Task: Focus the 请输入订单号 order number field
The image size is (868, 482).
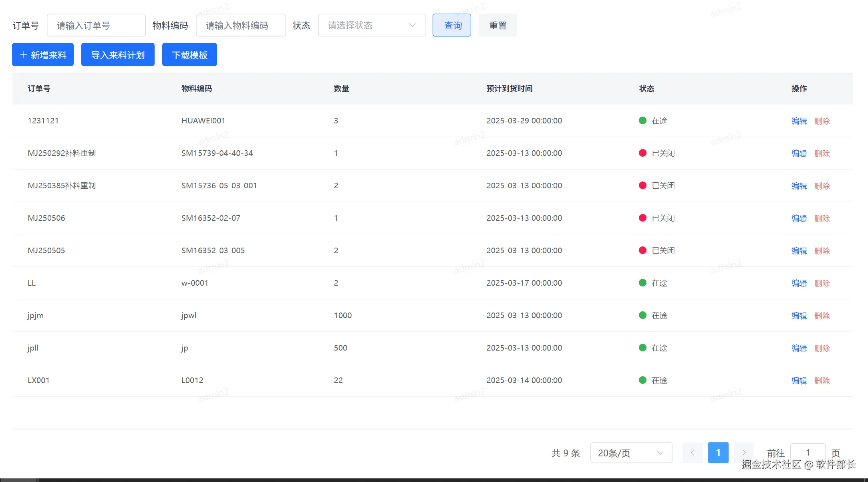Action: (x=96, y=25)
